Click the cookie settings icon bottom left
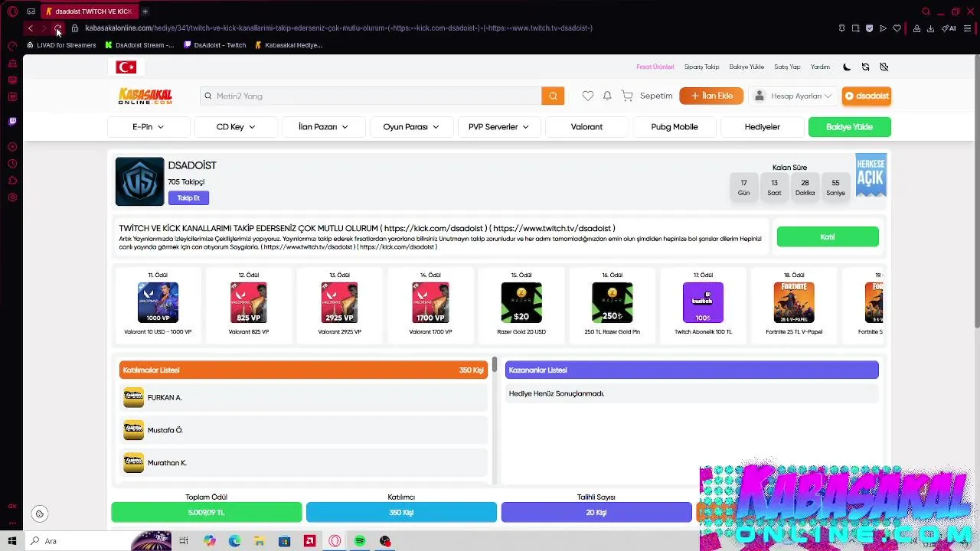Viewport: 980px width, 551px height. pyautogui.click(x=40, y=514)
